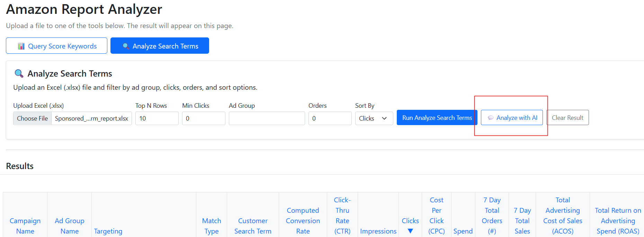
Task: Click the Ad Group text field
Action: tap(267, 119)
